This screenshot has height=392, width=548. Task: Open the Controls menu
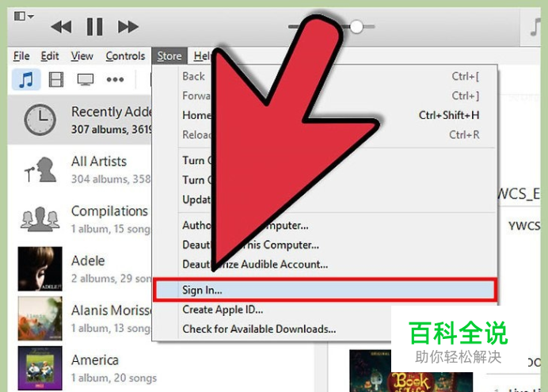click(125, 56)
